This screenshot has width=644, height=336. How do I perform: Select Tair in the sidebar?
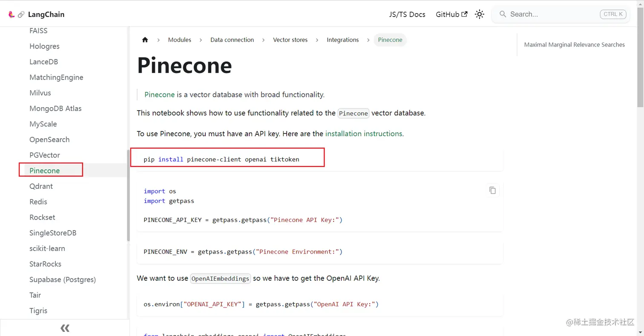click(35, 295)
